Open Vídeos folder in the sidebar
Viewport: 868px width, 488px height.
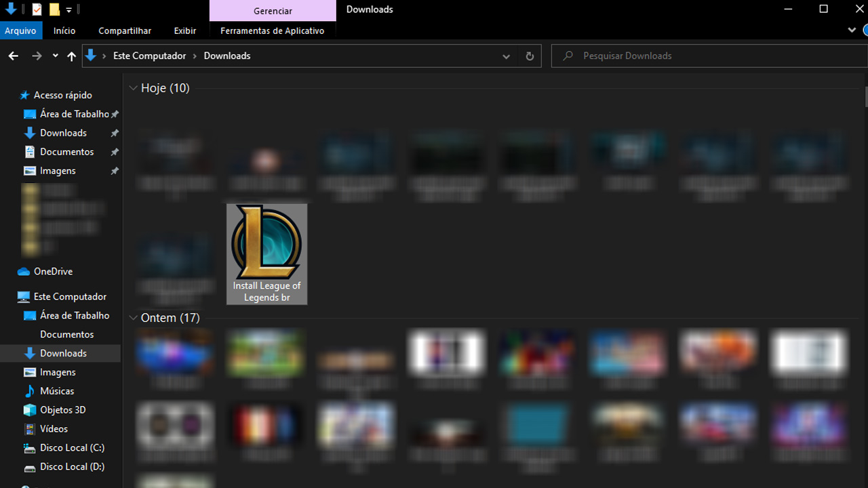pyautogui.click(x=54, y=429)
